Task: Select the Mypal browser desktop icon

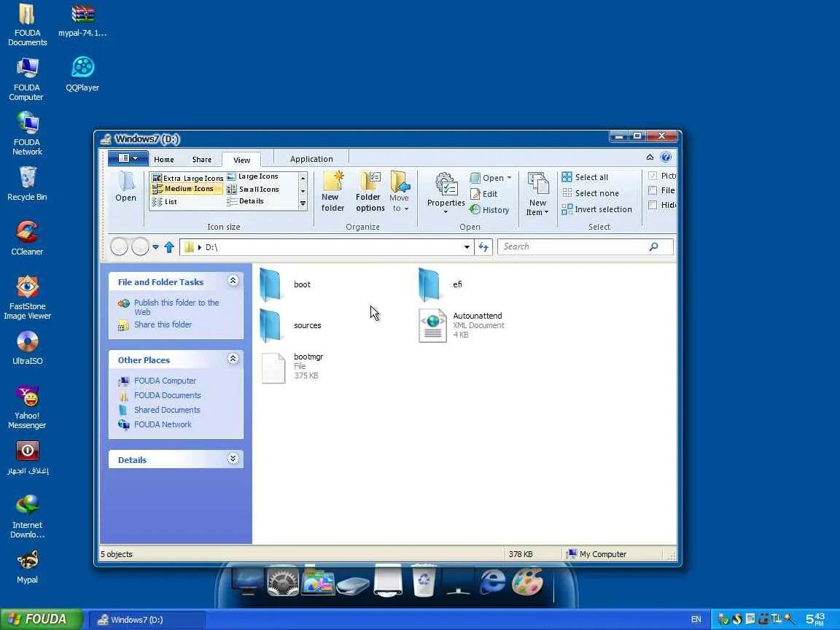Action: click(x=27, y=567)
